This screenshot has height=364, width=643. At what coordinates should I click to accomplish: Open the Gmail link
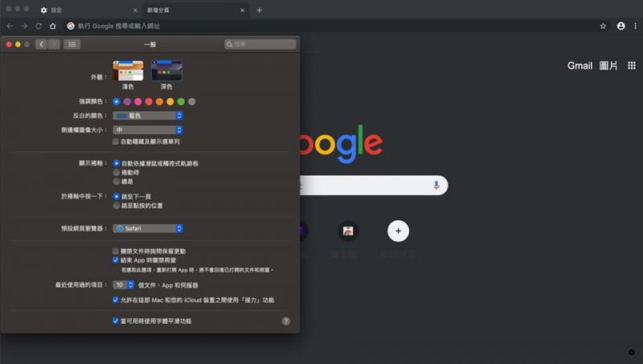580,66
